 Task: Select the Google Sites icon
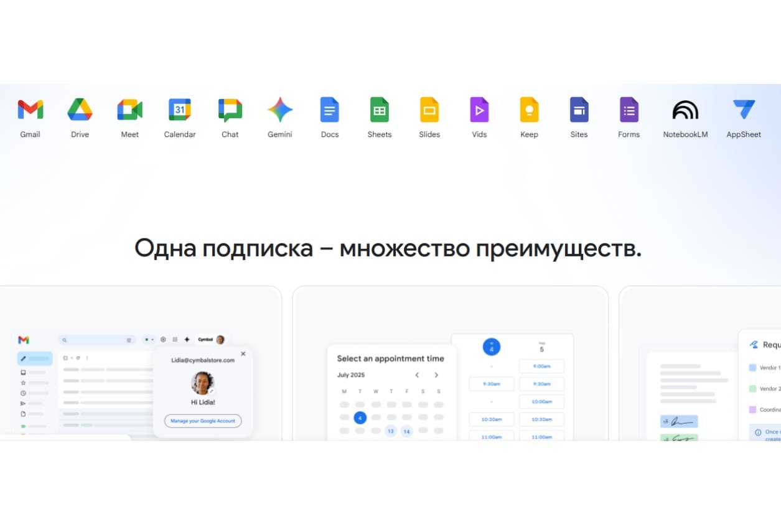coord(579,110)
